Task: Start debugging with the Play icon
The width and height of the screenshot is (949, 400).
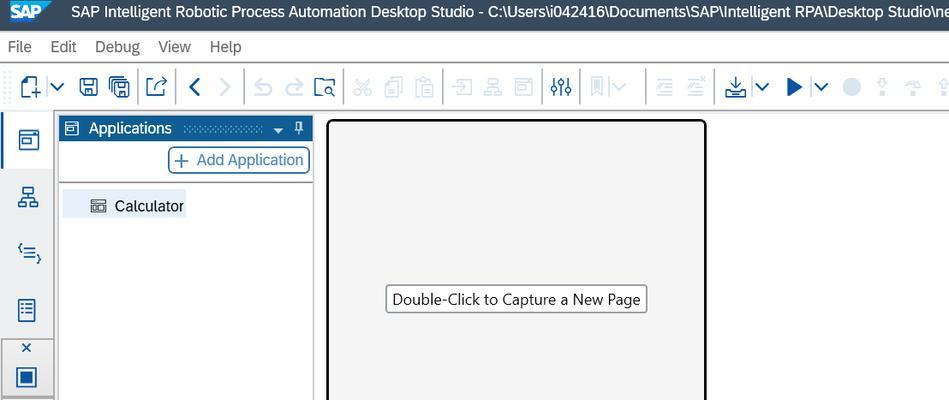Action: pyautogui.click(x=794, y=87)
